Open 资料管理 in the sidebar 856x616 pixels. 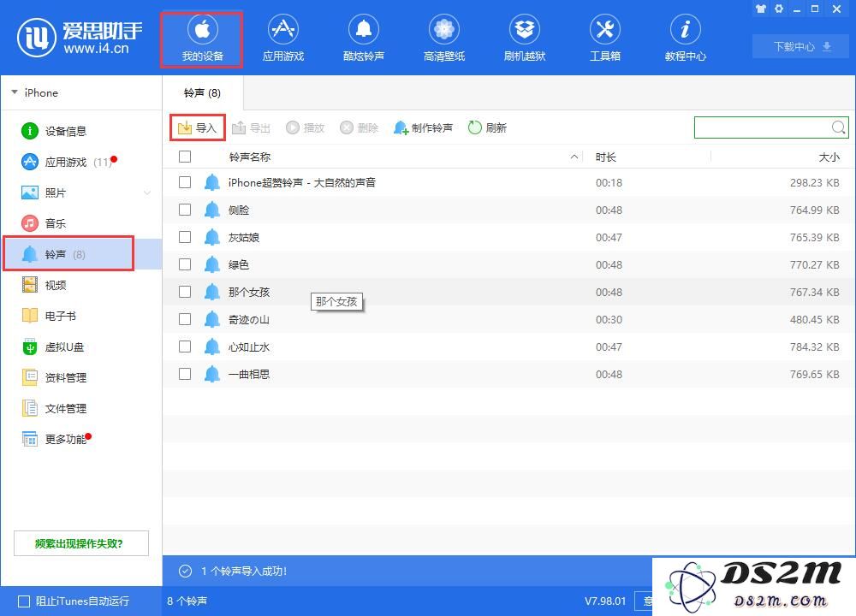55,377
